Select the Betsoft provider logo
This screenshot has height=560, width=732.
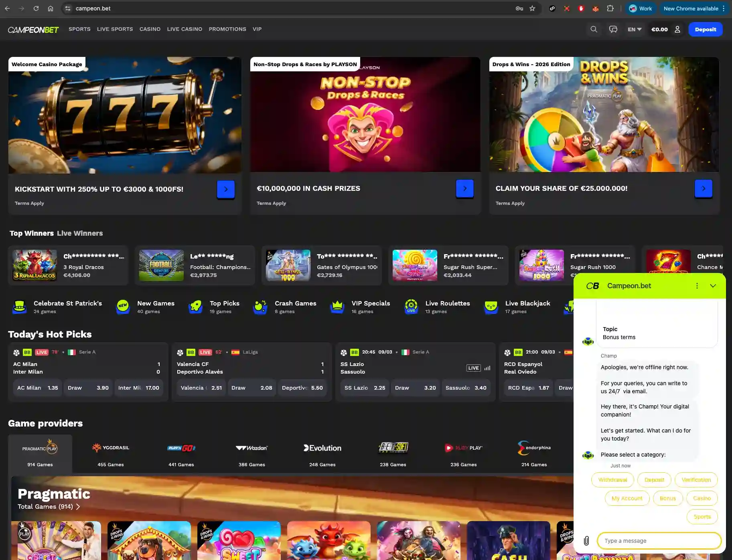(393, 448)
